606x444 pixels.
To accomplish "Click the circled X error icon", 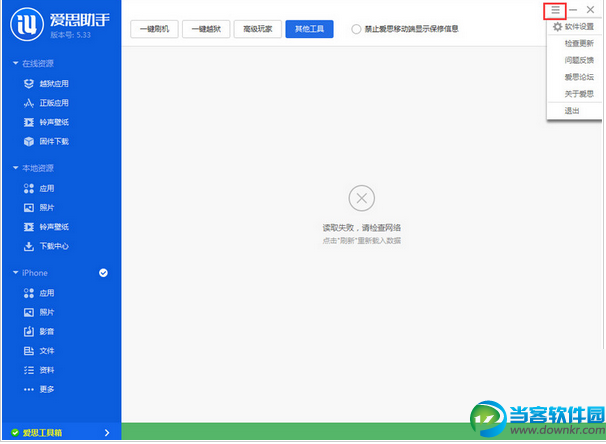I will tap(361, 198).
